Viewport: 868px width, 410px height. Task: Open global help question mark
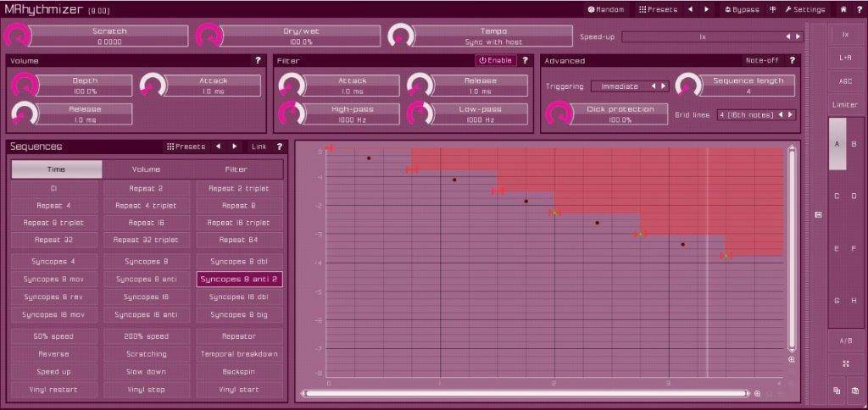(x=858, y=9)
